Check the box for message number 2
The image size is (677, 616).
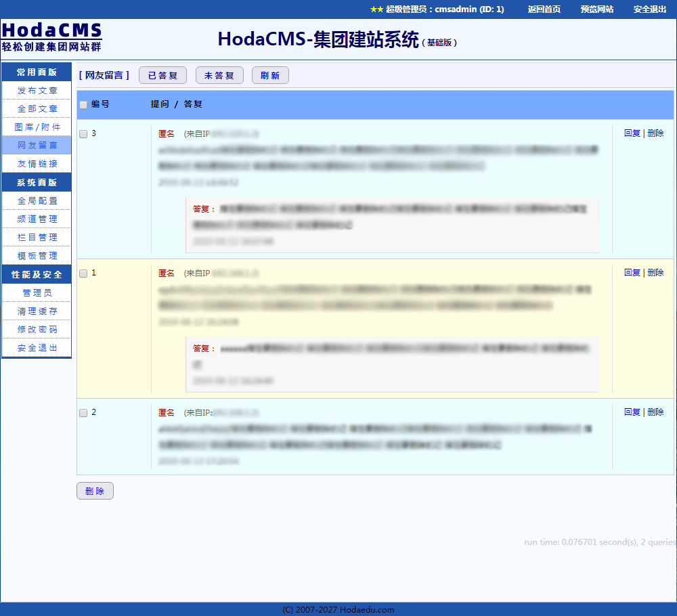point(83,413)
